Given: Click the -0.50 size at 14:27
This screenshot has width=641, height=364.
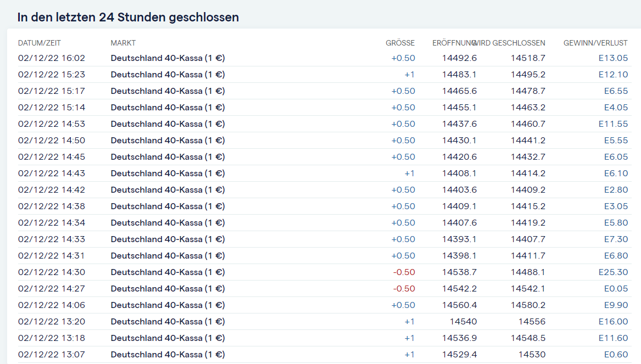Looking at the screenshot, I should pyautogui.click(x=404, y=289).
